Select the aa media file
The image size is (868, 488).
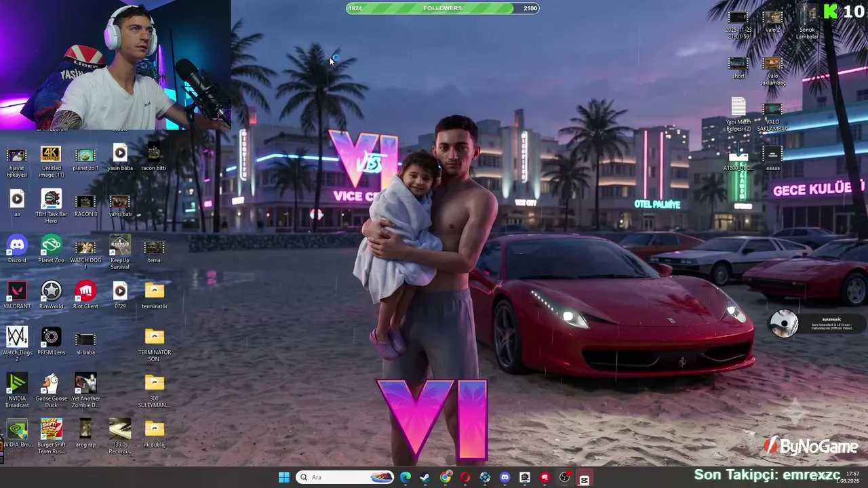(x=17, y=203)
